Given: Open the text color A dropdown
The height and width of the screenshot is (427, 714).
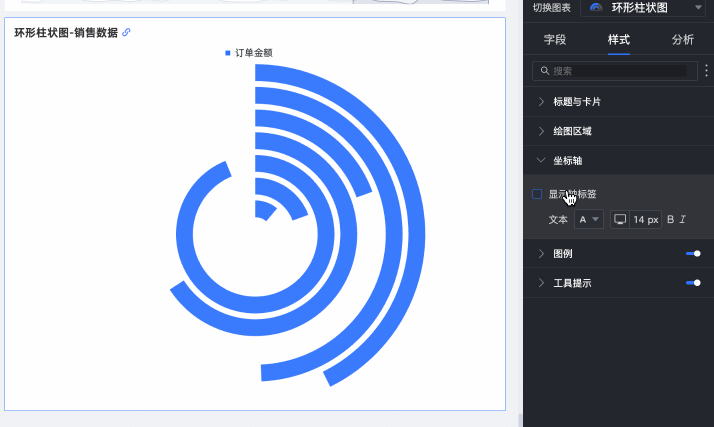Looking at the screenshot, I should (588, 219).
